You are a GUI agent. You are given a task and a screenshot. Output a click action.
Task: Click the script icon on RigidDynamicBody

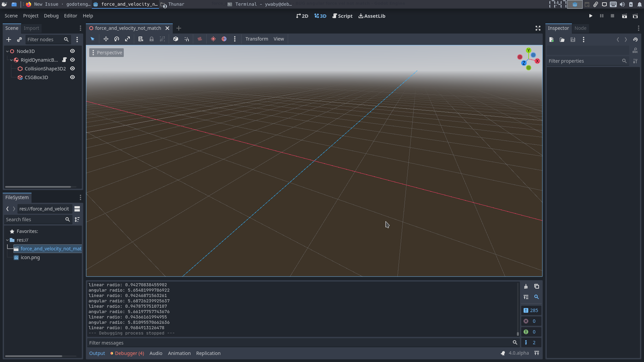tap(64, 60)
